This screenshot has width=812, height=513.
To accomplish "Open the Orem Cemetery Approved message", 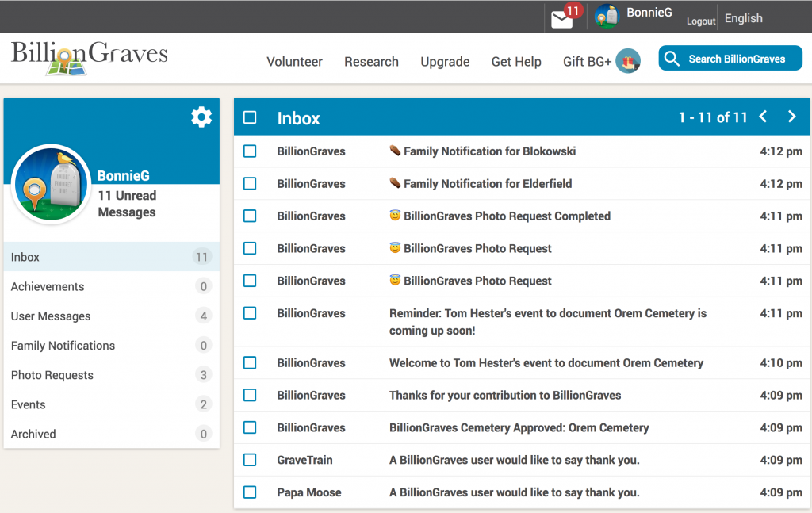I will 519,427.
